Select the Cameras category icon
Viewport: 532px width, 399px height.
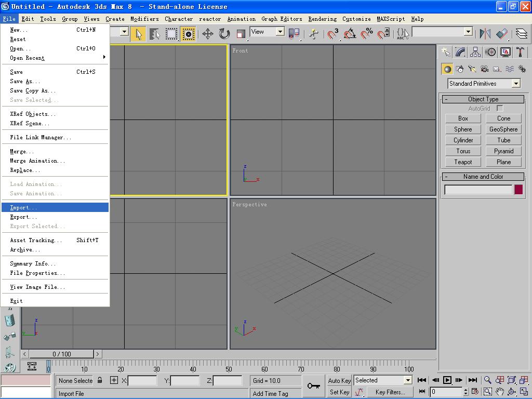[485, 69]
